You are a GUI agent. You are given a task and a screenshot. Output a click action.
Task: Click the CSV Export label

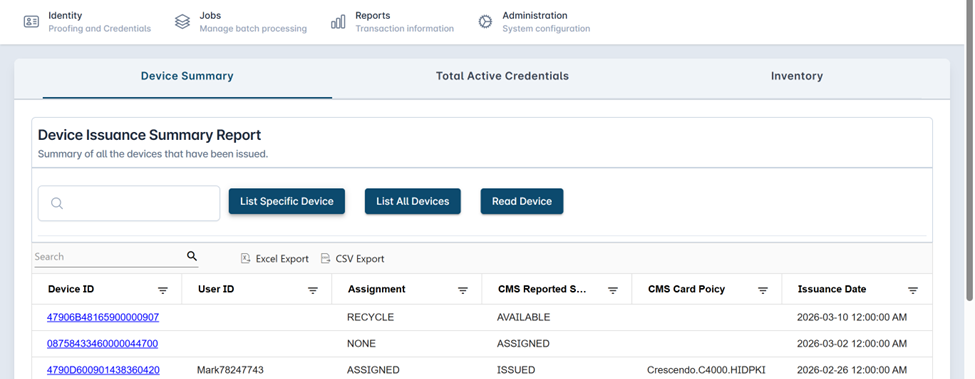[x=360, y=259]
